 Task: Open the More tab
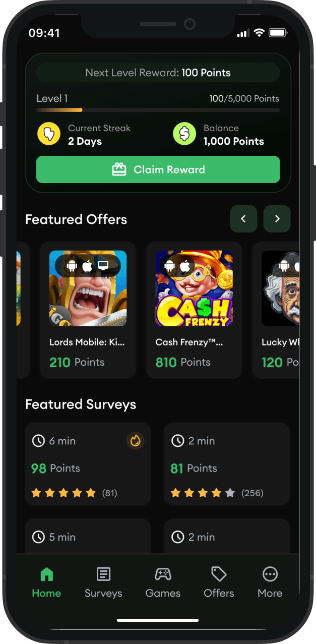tap(270, 582)
